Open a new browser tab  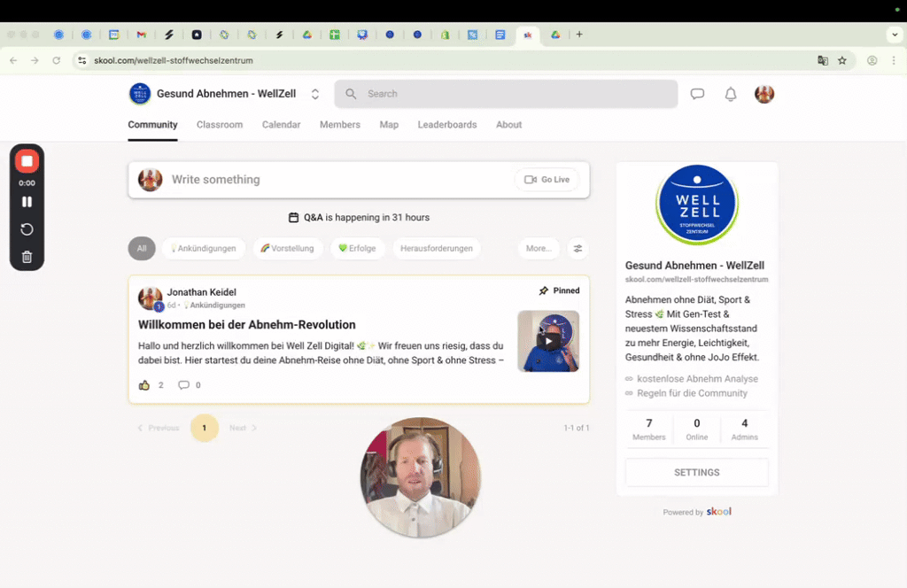(579, 35)
